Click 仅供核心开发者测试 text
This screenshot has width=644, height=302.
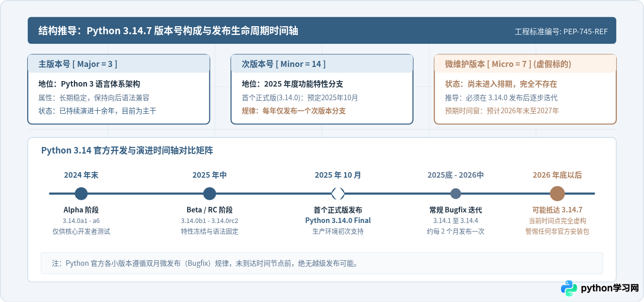pos(81,232)
